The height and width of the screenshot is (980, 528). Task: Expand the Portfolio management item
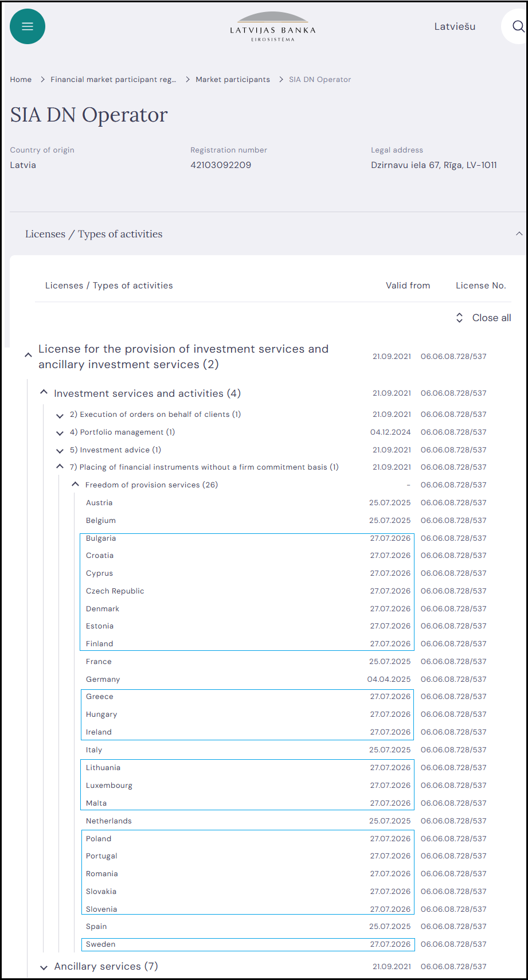pyautogui.click(x=60, y=432)
